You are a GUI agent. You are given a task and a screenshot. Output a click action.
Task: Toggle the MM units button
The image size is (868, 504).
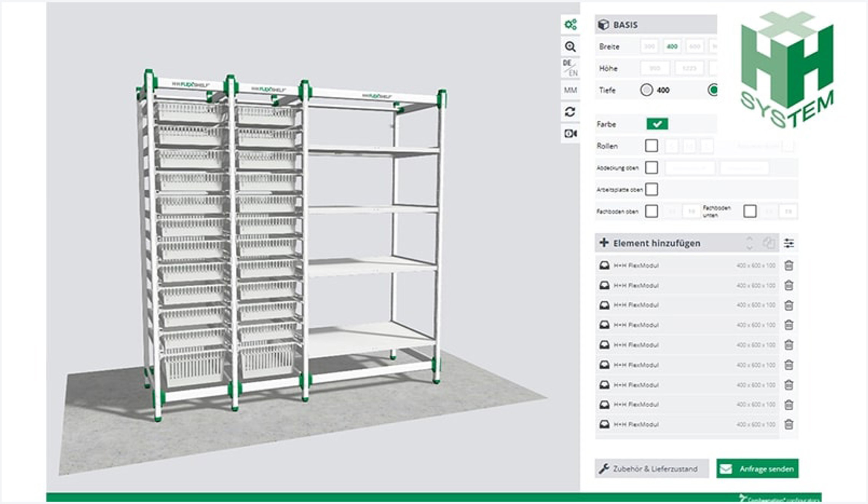click(570, 90)
